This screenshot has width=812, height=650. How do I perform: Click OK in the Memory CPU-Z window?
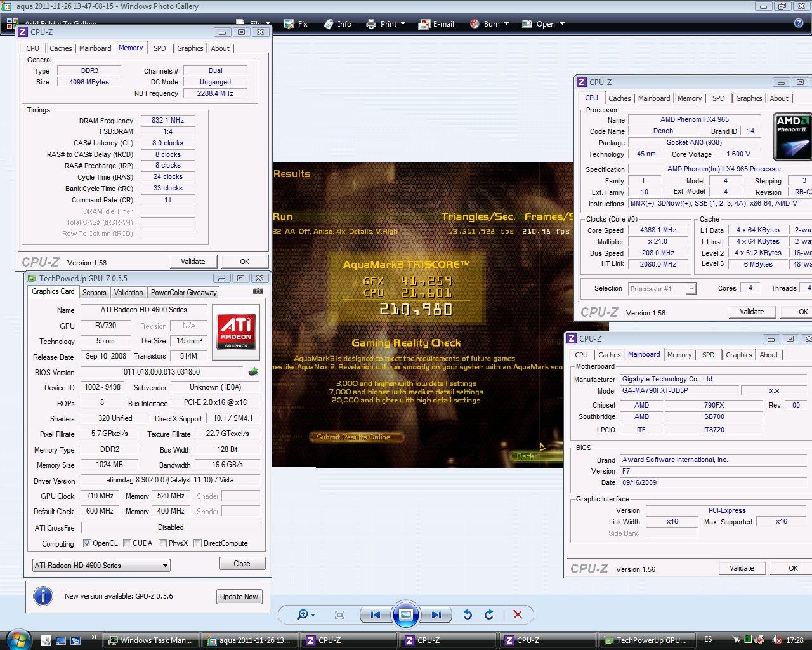pos(244,262)
